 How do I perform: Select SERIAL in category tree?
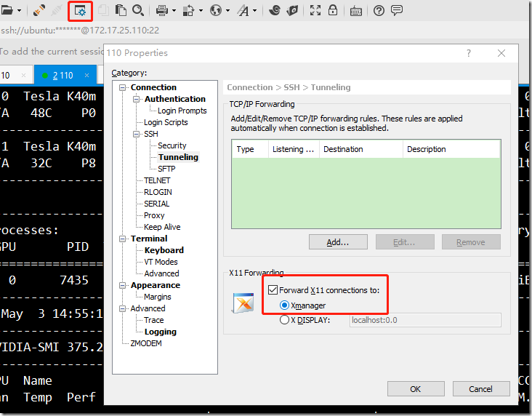pos(156,204)
